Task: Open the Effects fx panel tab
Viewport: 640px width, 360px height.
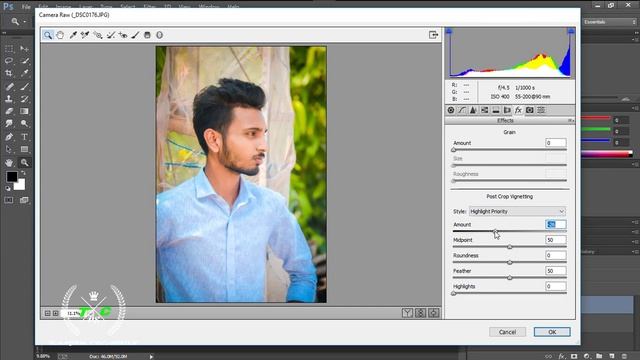Action: pos(518,110)
